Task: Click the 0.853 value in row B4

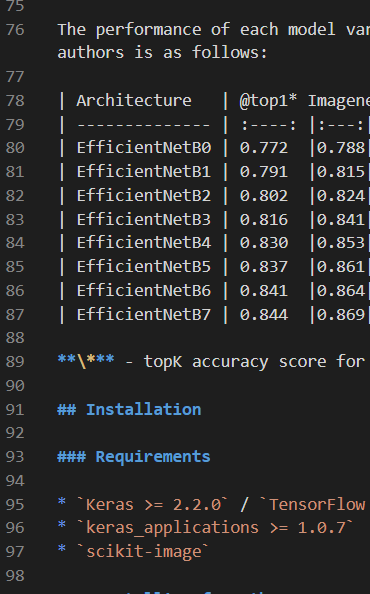Action: [x=341, y=243]
